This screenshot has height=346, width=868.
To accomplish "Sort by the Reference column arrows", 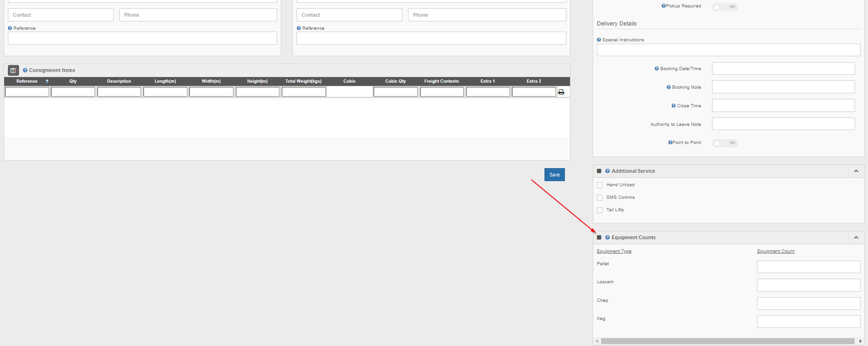I will 47,81.
